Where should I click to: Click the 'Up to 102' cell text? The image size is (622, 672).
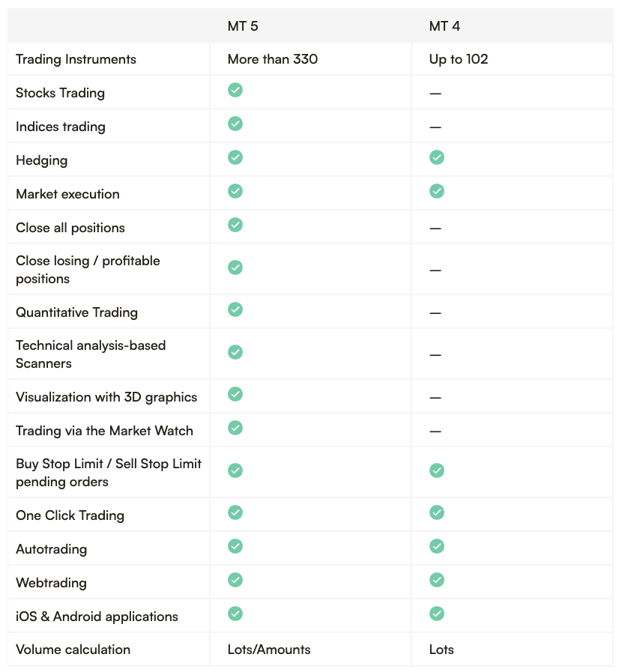[459, 59]
